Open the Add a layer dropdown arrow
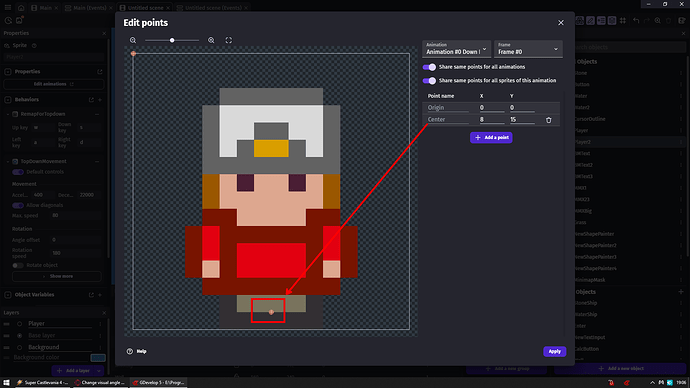Image resolution: width=690 pixels, height=388 pixels. point(99,370)
